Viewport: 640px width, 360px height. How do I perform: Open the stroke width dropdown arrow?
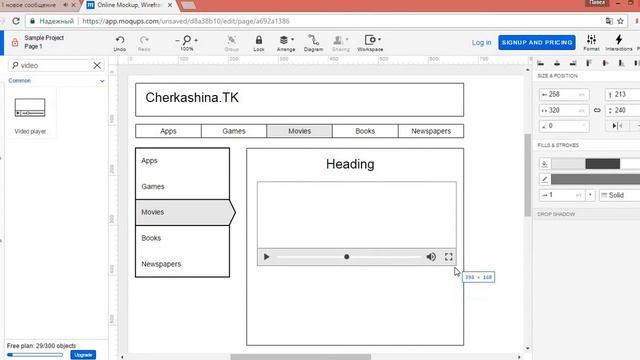tap(590, 195)
